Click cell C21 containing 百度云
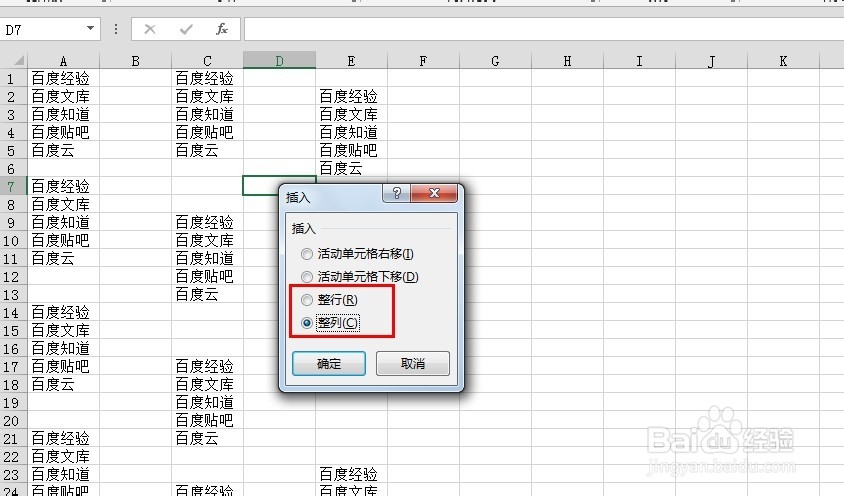This screenshot has width=844, height=496. tap(208, 438)
